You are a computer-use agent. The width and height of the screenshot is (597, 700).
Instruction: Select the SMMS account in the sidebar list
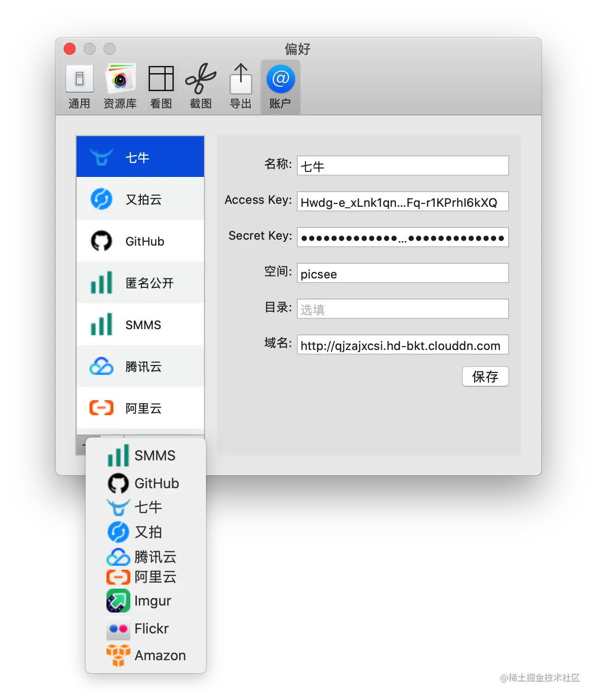pyautogui.click(x=140, y=325)
